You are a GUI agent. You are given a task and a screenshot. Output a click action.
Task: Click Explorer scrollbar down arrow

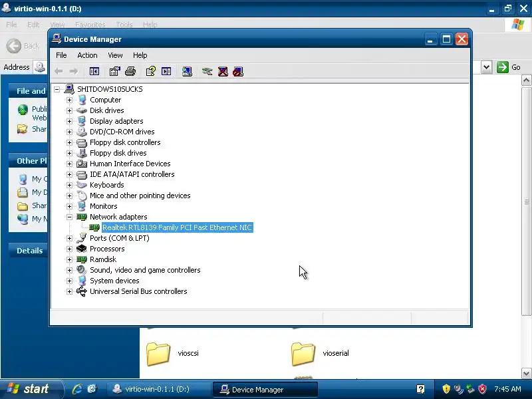(526, 374)
